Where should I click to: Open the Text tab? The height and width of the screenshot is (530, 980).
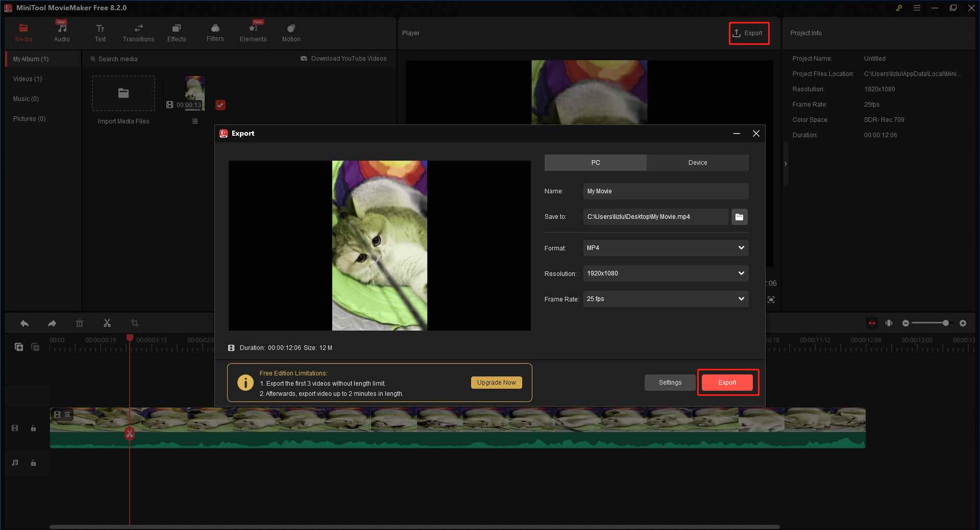click(100, 33)
